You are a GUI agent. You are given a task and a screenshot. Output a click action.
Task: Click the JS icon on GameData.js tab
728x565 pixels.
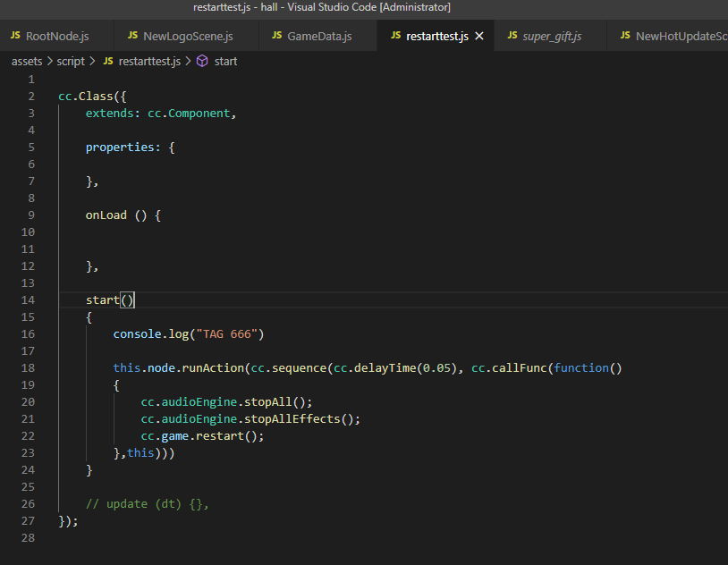276,35
